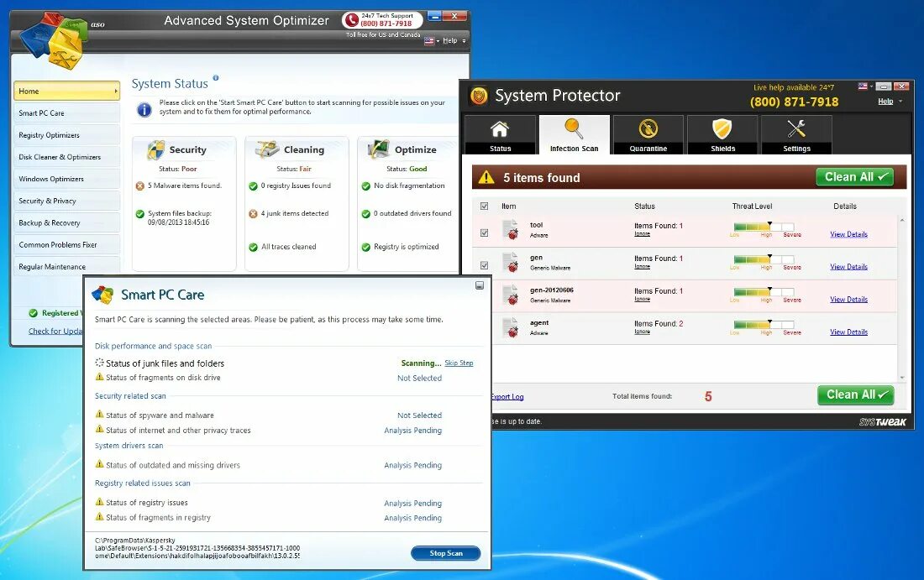Open View Details for agent row
Viewport: 924px width, 580px height.
pyautogui.click(x=848, y=332)
